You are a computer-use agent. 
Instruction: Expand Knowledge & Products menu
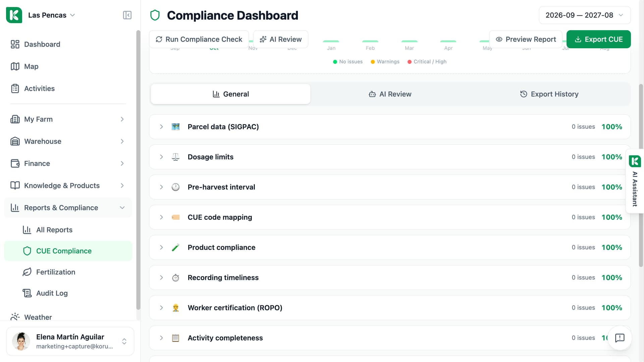click(68, 186)
